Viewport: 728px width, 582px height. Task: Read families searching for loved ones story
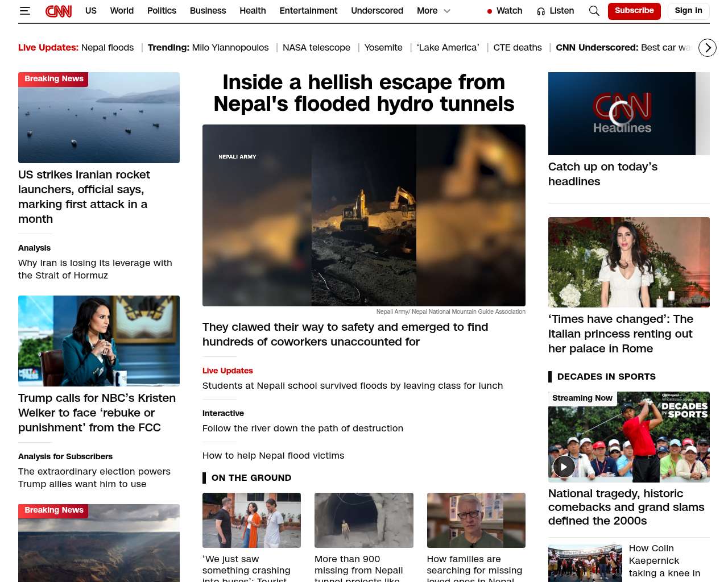tap(474, 568)
